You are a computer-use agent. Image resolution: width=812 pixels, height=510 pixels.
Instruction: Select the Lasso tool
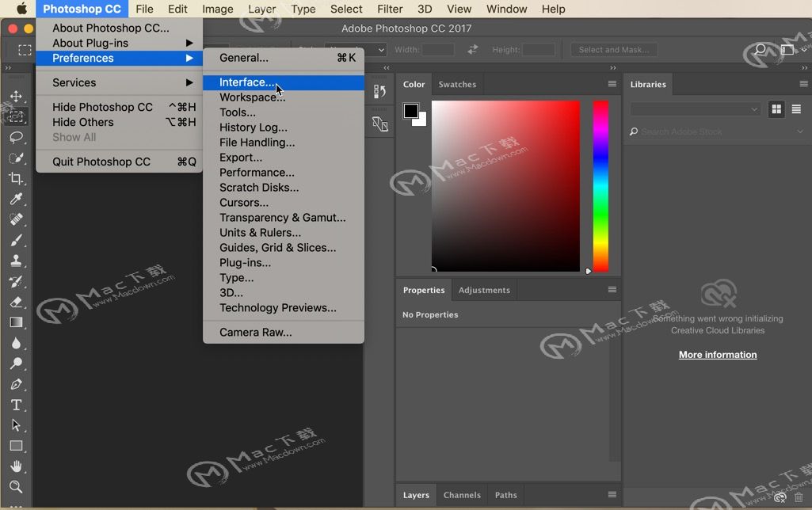16,137
